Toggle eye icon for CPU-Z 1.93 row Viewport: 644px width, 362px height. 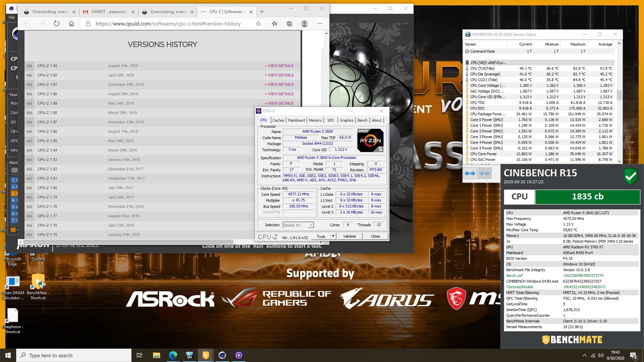[30, 66]
